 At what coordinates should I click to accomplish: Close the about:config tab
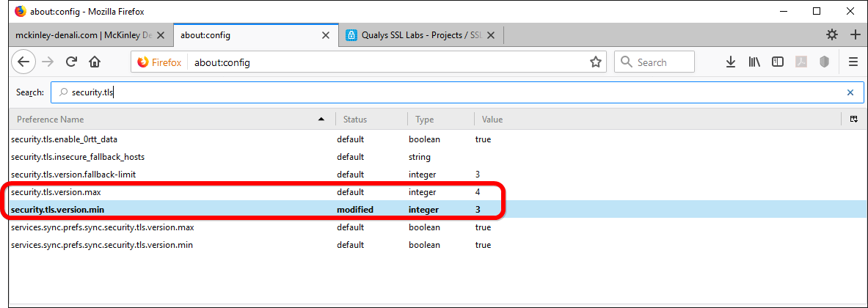327,35
